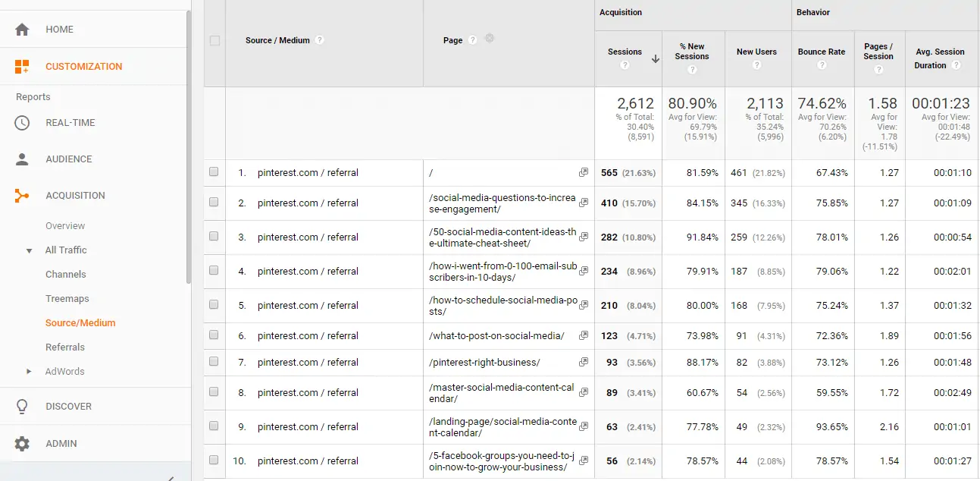Check row 3 checkbox 50-social-media-content-ideas
The height and width of the screenshot is (481, 980).
pos(214,237)
